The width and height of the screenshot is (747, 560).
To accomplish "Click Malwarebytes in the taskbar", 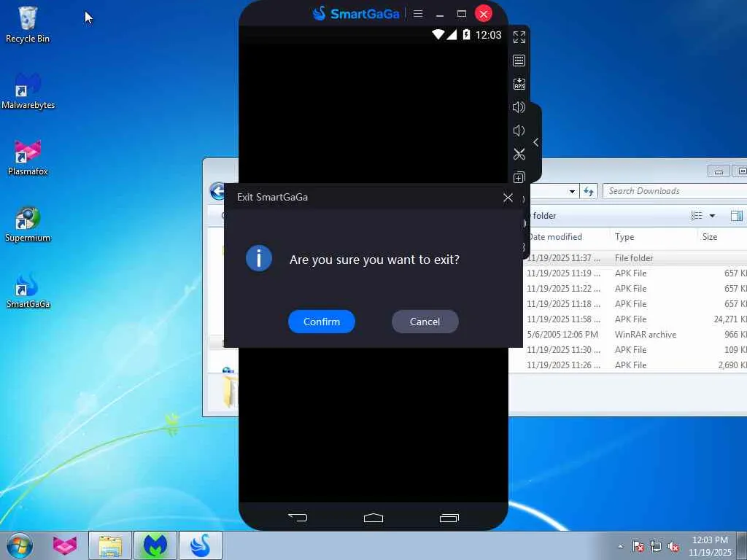I will click(x=155, y=545).
